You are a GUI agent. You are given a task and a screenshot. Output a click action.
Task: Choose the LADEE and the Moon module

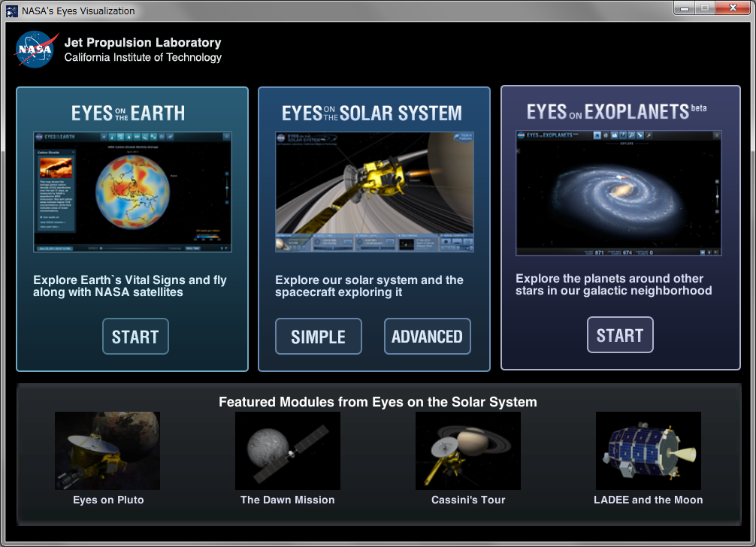tap(648, 450)
